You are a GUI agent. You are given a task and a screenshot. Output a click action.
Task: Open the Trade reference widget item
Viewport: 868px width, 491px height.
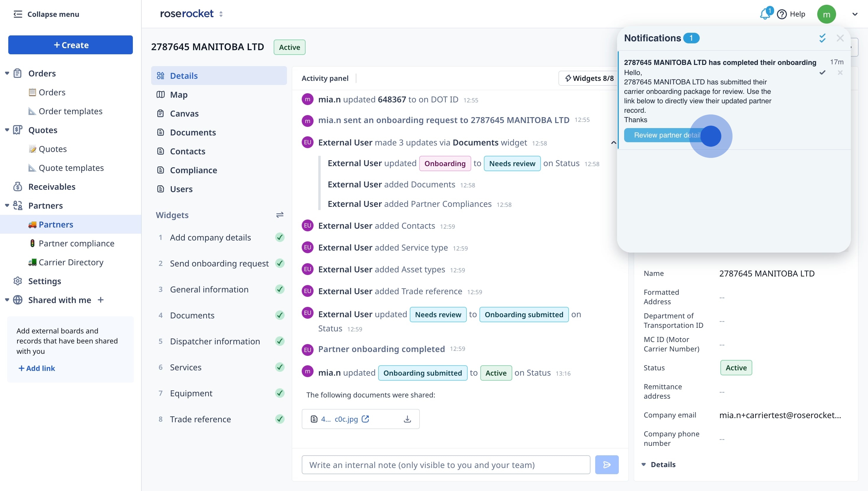click(x=200, y=419)
